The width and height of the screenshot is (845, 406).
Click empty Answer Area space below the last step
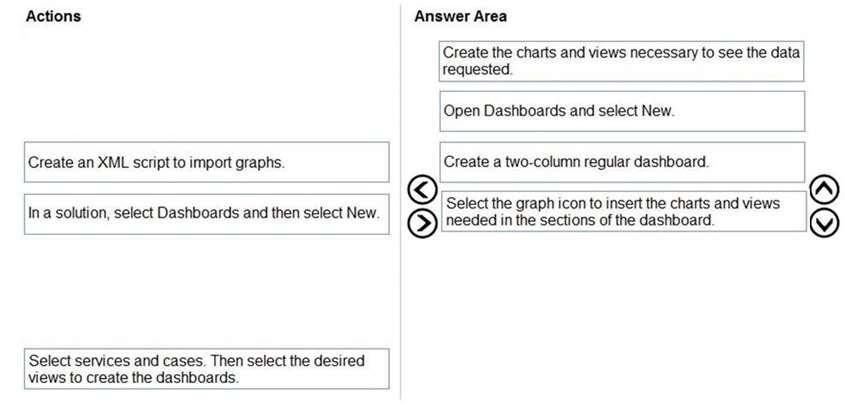[622, 315]
